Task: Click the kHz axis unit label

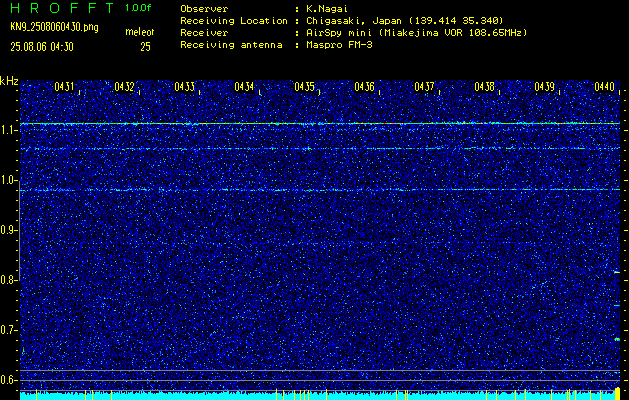Action: pyautogui.click(x=10, y=81)
